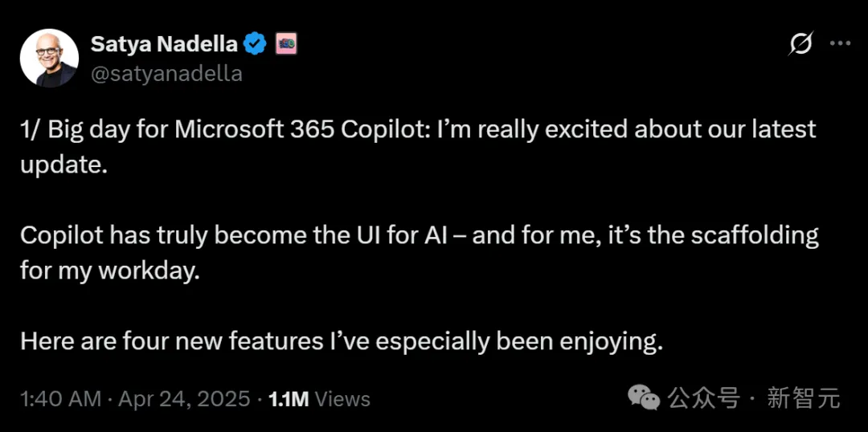This screenshot has height=432, width=868.
Task: Click the Apr 24, 2025 date
Action: (184, 399)
